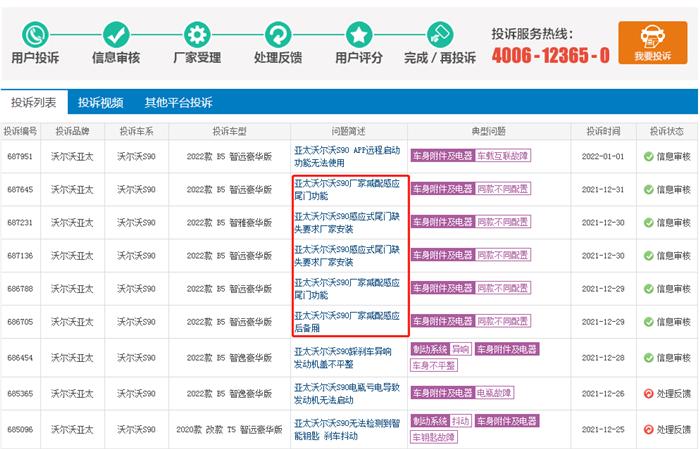Click the 信息审核 checkmark step icon
Image resolution: width=700 pixels, height=449 pixels.
point(116,35)
